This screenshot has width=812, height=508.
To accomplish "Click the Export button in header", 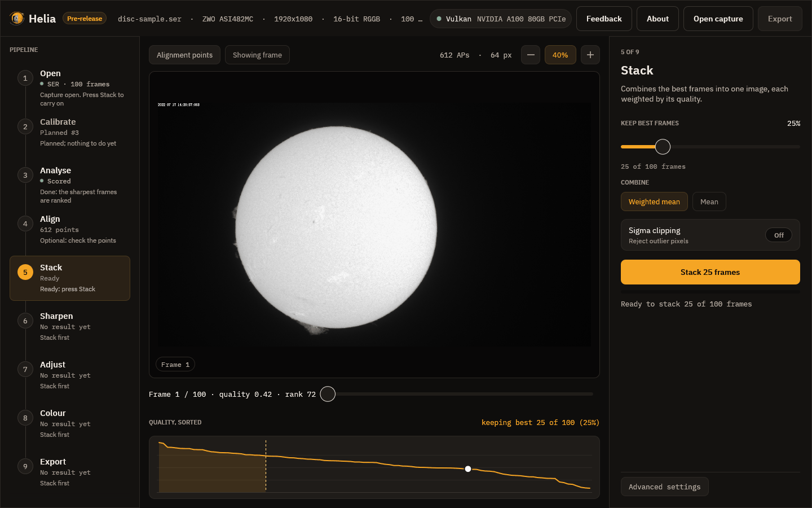I will [780, 19].
